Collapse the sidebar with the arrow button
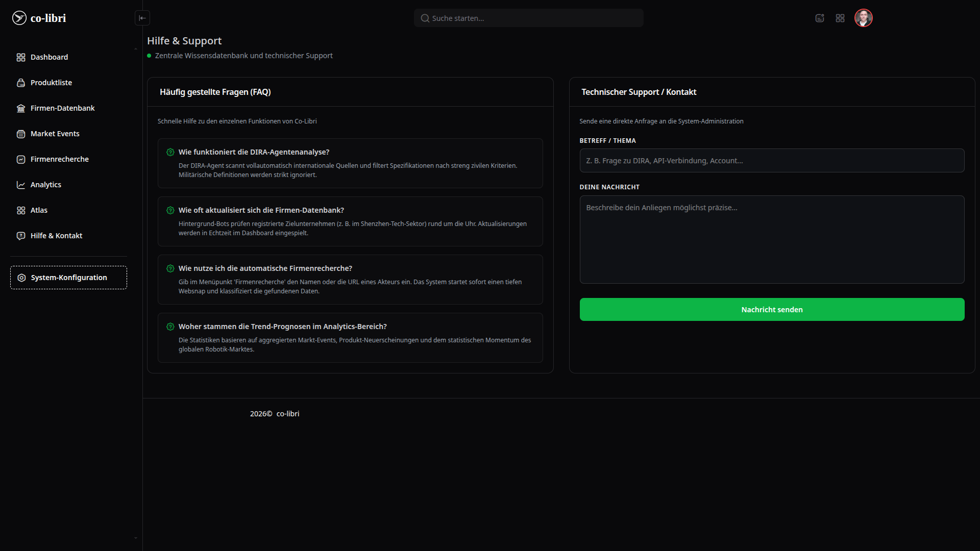 (142, 18)
